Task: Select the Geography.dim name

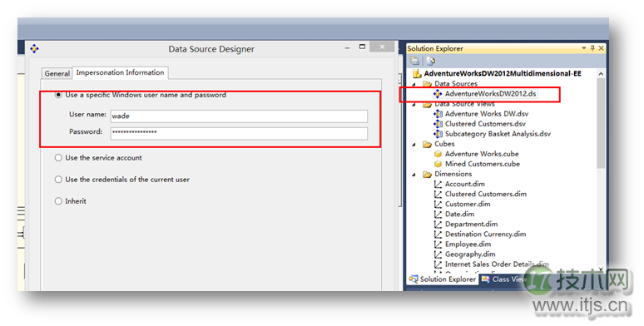Action: 470,254
